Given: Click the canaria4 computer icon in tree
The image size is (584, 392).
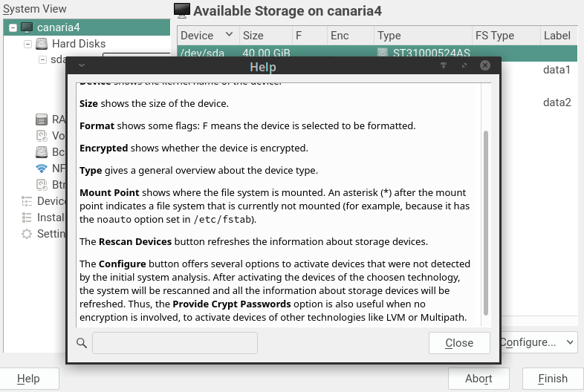Looking at the screenshot, I should 27,27.
